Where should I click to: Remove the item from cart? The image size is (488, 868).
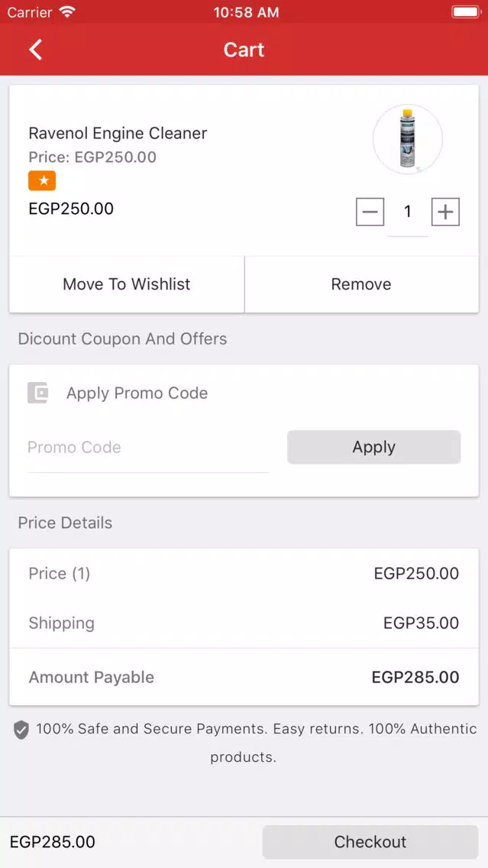pos(361,284)
